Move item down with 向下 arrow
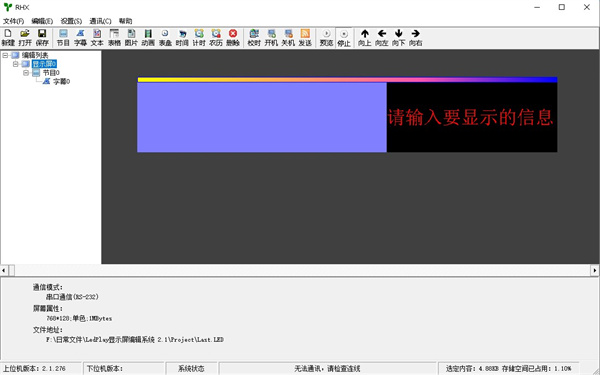 click(398, 38)
